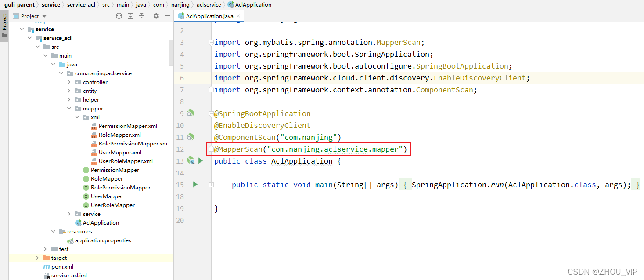Click the Project panel vertical scrollbar
The image size is (644, 280).
pos(171,53)
